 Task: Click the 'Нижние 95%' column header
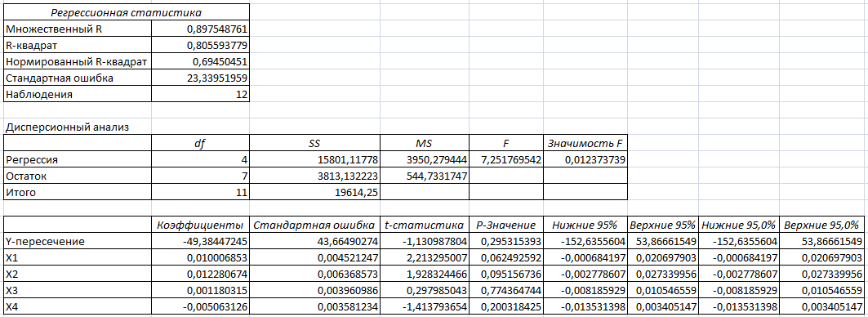point(585,225)
